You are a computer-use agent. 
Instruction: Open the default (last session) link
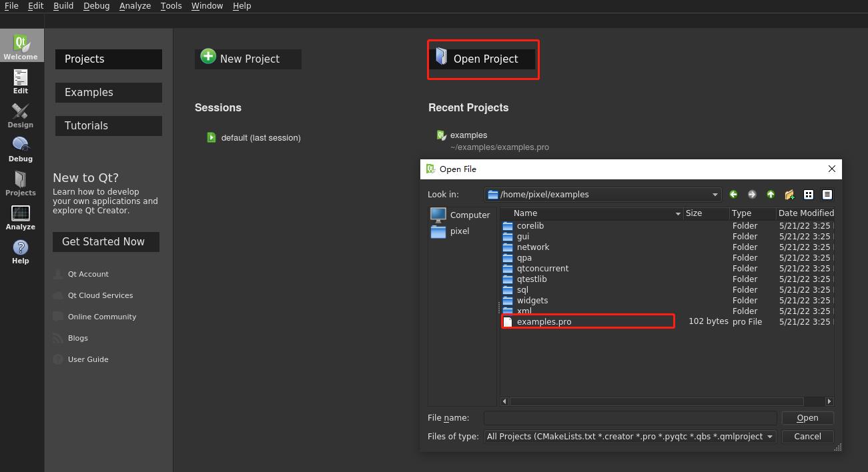[x=261, y=137]
